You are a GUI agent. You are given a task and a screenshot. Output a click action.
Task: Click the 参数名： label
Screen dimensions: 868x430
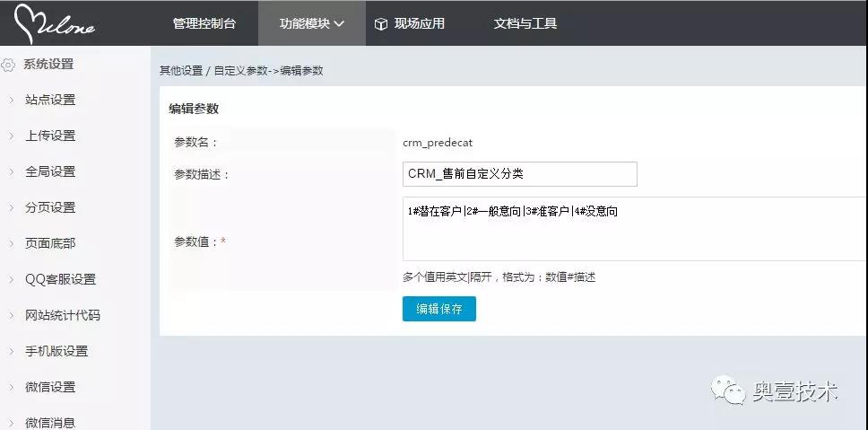196,143
